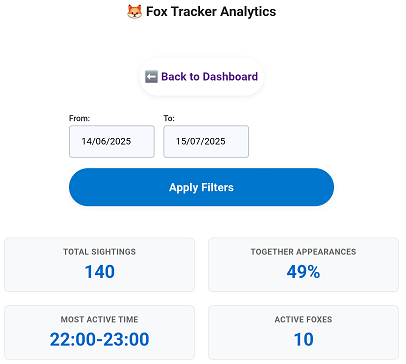Click the Apply Filters button
The height and width of the screenshot is (364, 406).
pyautogui.click(x=201, y=187)
